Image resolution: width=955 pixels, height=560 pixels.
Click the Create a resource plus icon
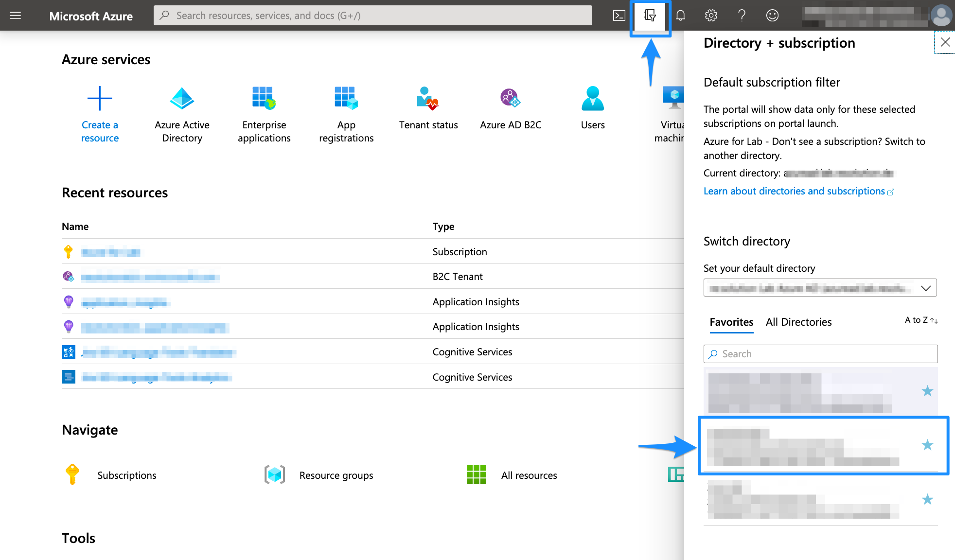point(100,99)
